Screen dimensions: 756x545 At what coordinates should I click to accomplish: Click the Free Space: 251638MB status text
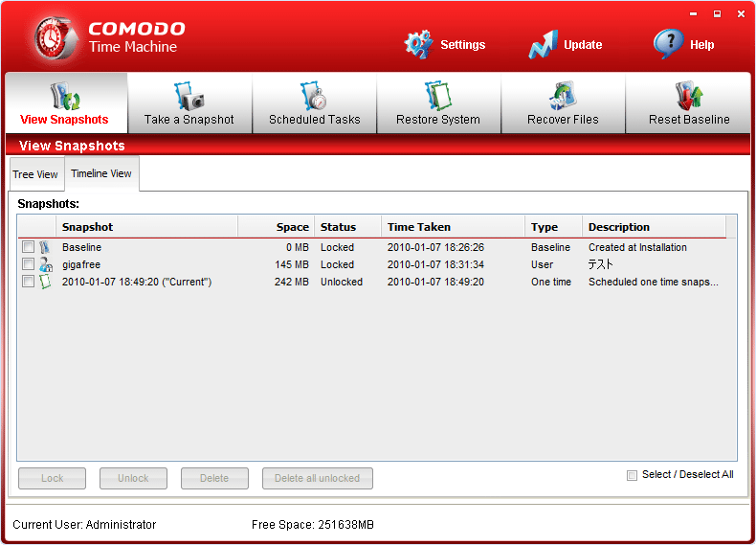312,525
